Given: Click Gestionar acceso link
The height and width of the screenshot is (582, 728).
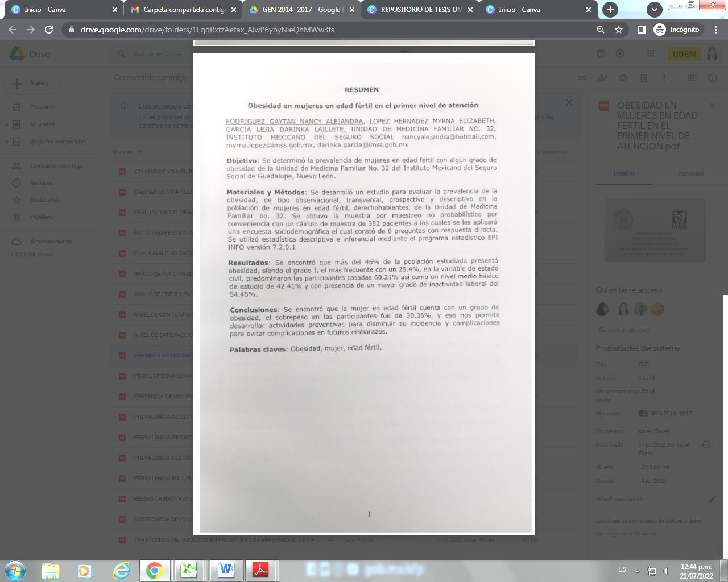Looking at the screenshot, I should (x=623, y=330).
